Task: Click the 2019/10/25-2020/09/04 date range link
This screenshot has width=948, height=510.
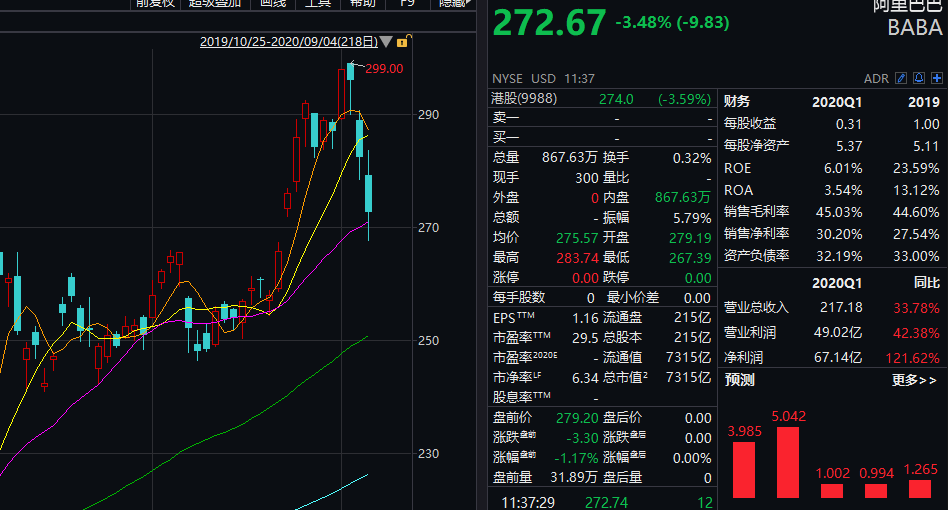Action: (288, 42)
